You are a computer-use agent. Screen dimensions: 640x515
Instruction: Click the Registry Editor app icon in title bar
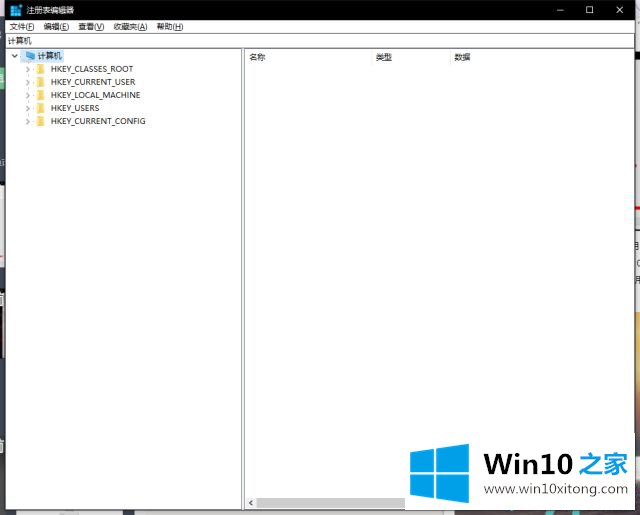click(x=16, y=10)
